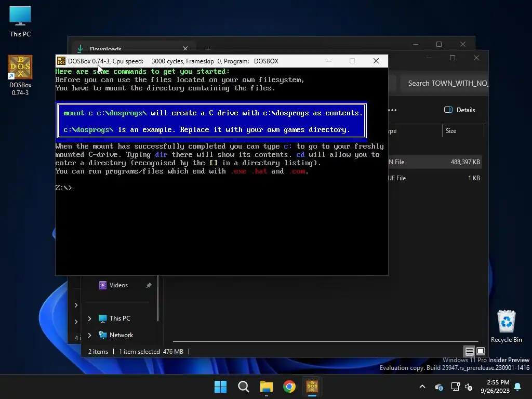This screenshot has width=532, height=399.
Task: Click the '2 items' status bar text
Action: [x=98, y=352]
